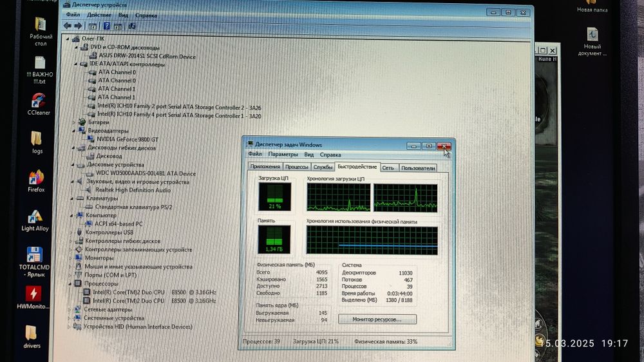This screenshot has width=644, height=362.
Task: Switch to the Пользователи tab
Action: pos(418,168)
